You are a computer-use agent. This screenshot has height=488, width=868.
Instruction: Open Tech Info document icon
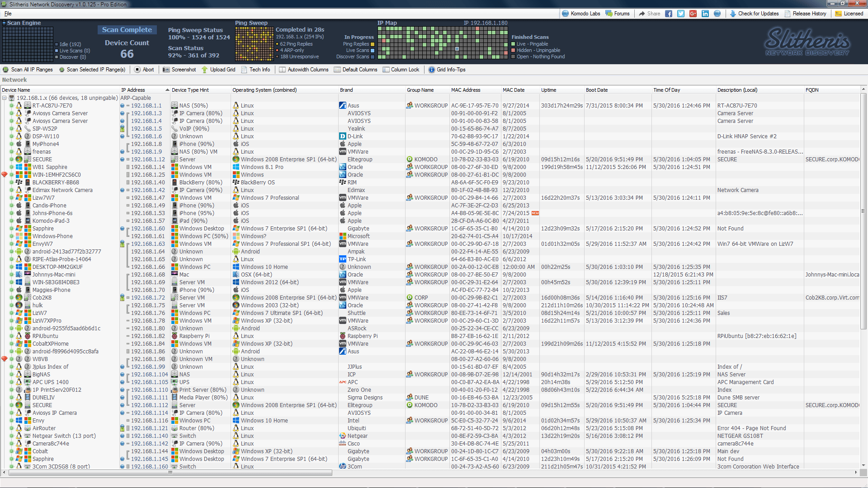(245, 70)
